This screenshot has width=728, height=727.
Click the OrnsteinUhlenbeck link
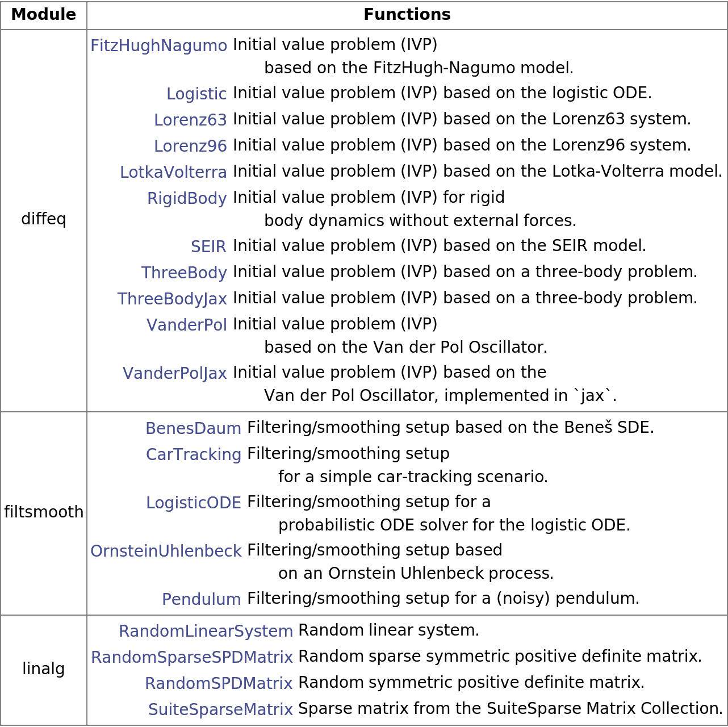(166, 551)
